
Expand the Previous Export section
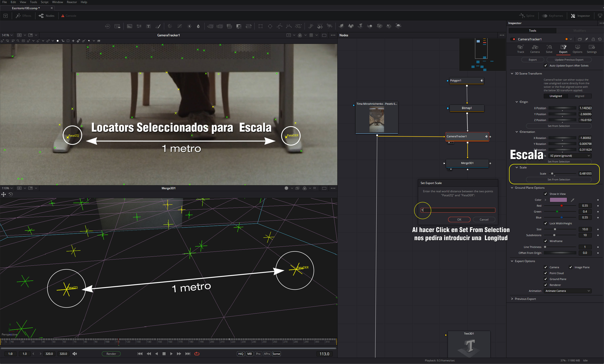point(512,299)
